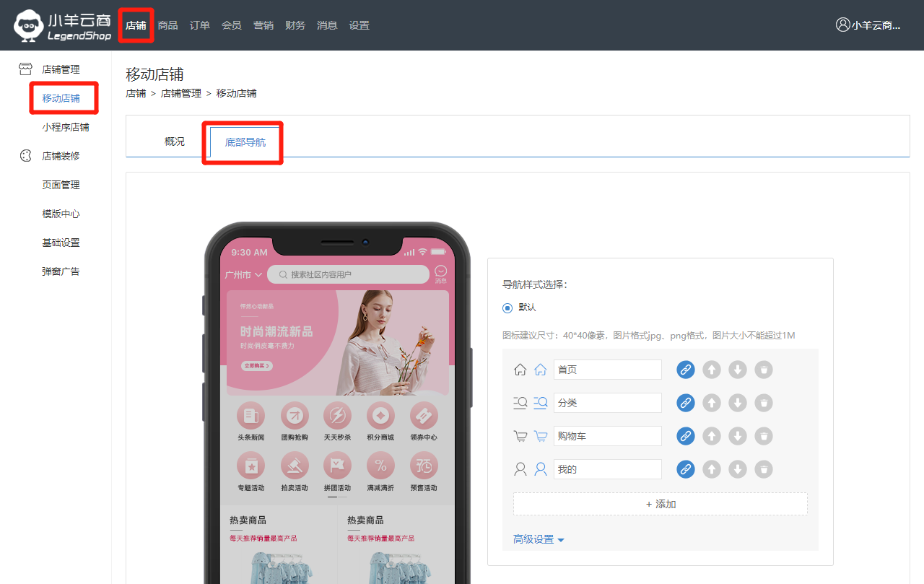Expand 高级设置 advanced settings

[539, 539]
